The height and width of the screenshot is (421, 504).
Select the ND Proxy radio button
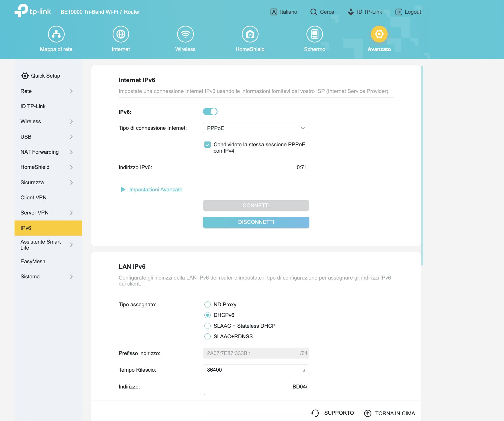(208, 304)
